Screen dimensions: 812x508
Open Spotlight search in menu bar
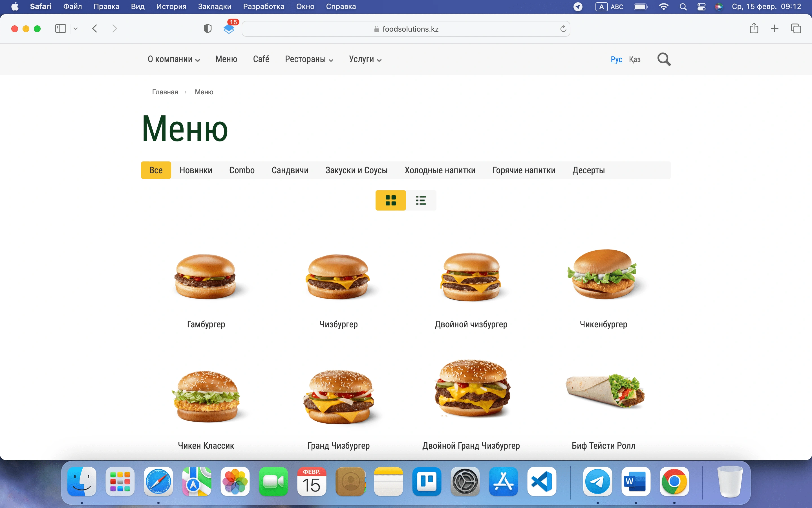point(683,7)
